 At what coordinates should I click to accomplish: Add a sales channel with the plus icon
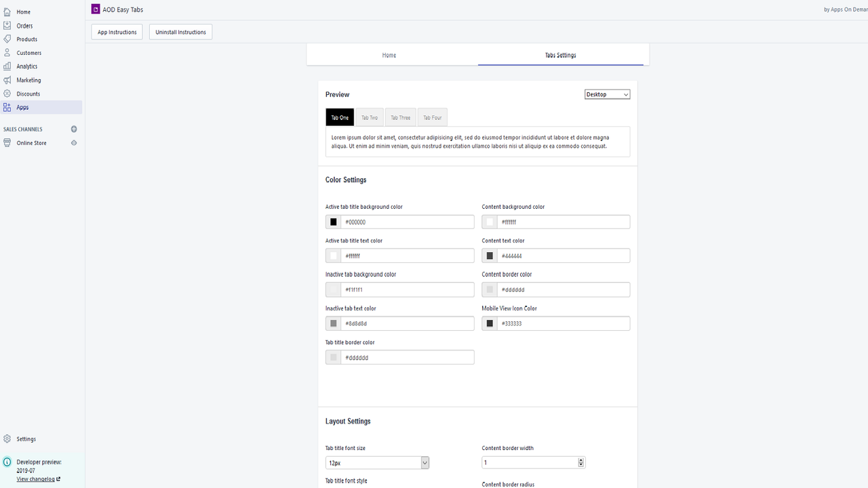74,129
